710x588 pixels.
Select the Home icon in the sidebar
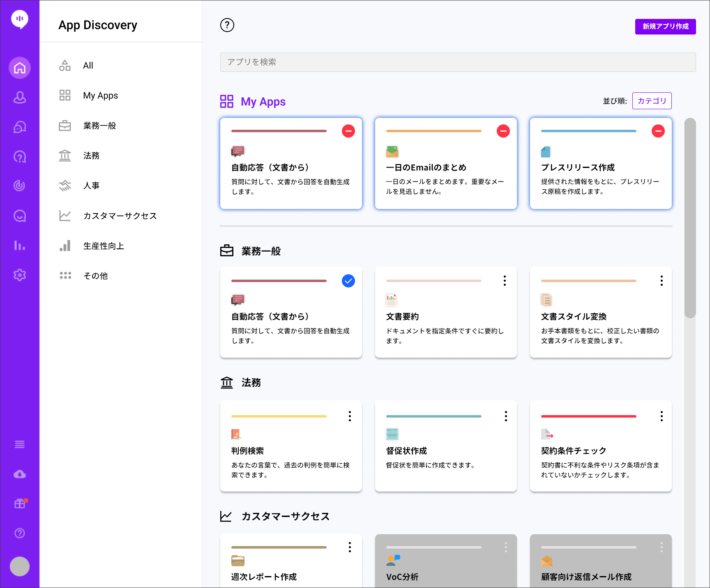pos(19,67)
